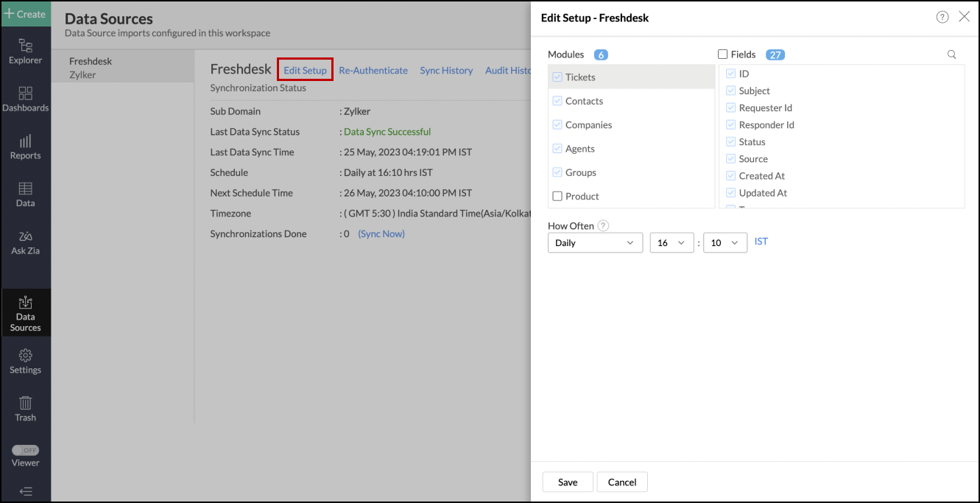
Task: Open the Trash
Action: click(26, 407)
